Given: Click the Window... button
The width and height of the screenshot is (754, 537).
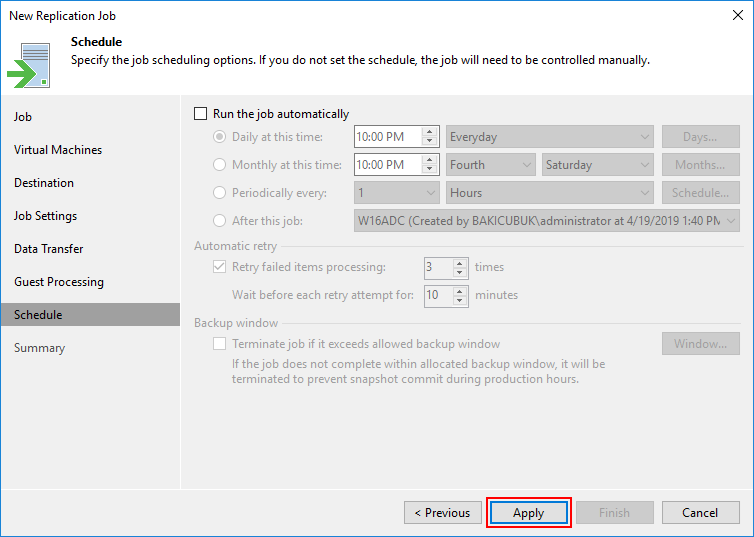Looking at the screenshot, I should (x=701, y=344).
